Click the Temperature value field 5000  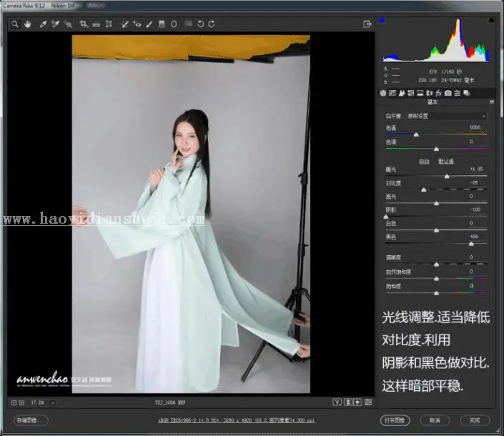click(475, 127)
